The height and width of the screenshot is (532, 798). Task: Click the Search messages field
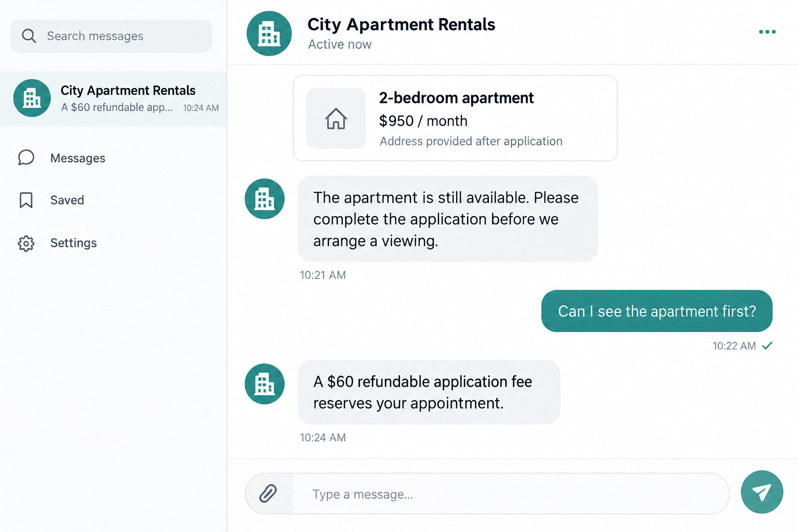click(111, 36)
